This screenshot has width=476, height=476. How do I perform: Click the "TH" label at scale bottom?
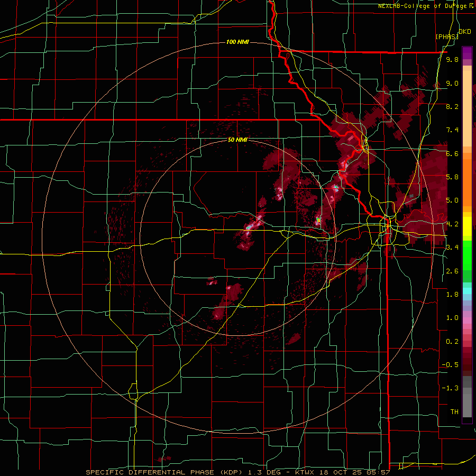click(x=454, y=411)
